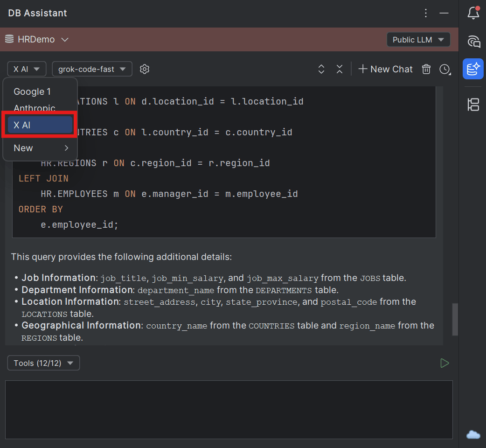The image size is (486, 448).
Task: Click the ORDER BY keyword in code
Action: tap(41, 209)
